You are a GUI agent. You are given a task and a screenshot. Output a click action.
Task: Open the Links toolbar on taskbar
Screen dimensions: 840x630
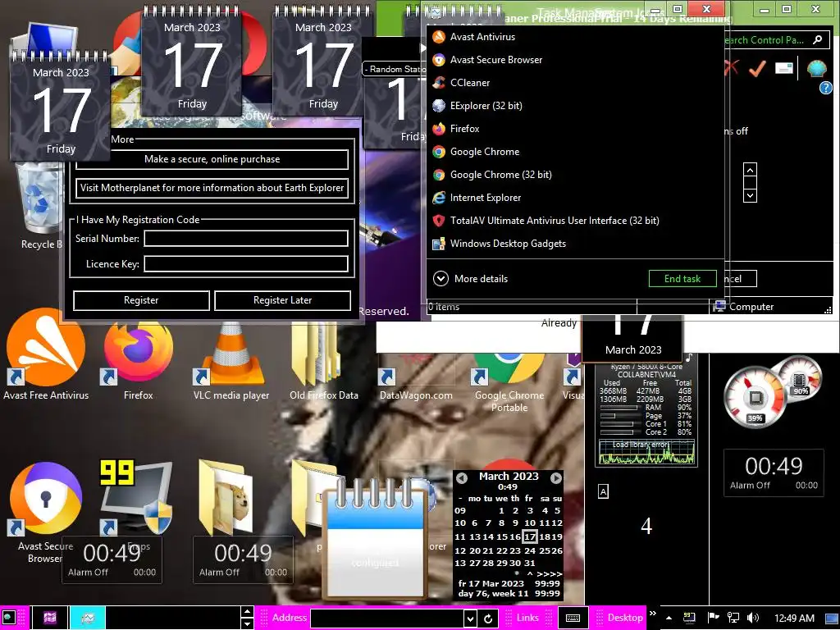point(527,618)
